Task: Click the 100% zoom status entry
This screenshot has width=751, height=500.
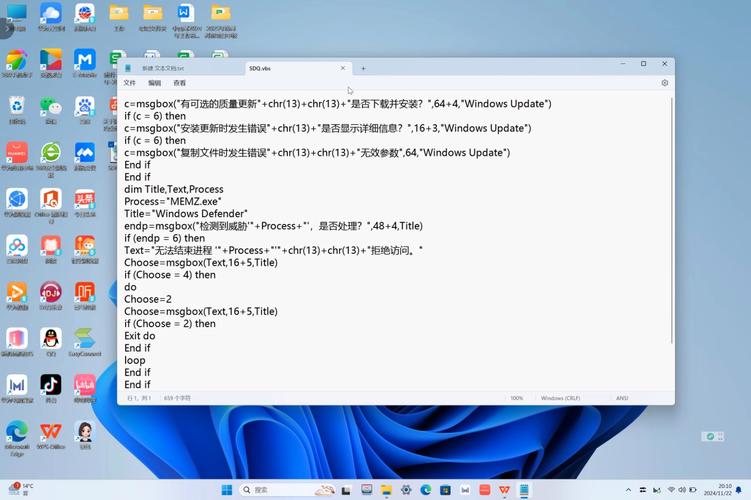Action: [516, 398]
